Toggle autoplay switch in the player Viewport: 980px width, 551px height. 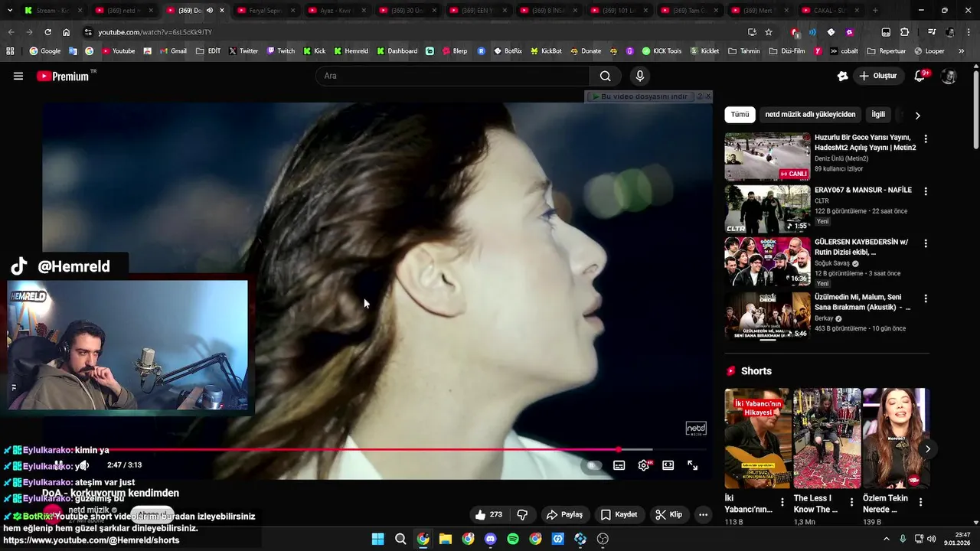click(593, 465)
